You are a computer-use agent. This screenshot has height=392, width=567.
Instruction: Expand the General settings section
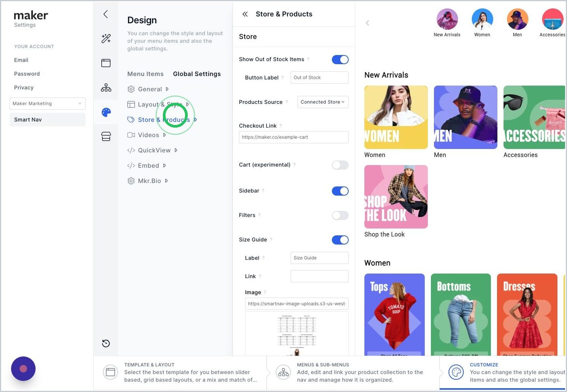coord(148,89)
